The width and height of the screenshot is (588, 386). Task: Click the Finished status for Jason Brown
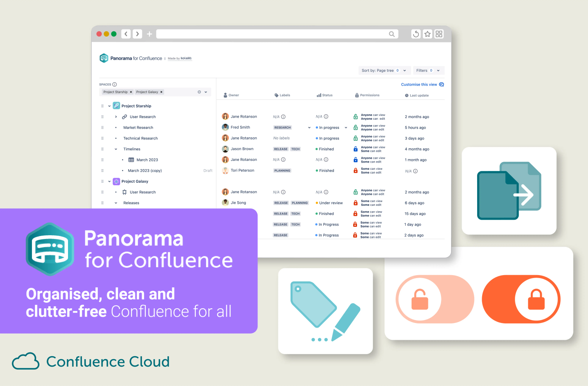[325, 149]
